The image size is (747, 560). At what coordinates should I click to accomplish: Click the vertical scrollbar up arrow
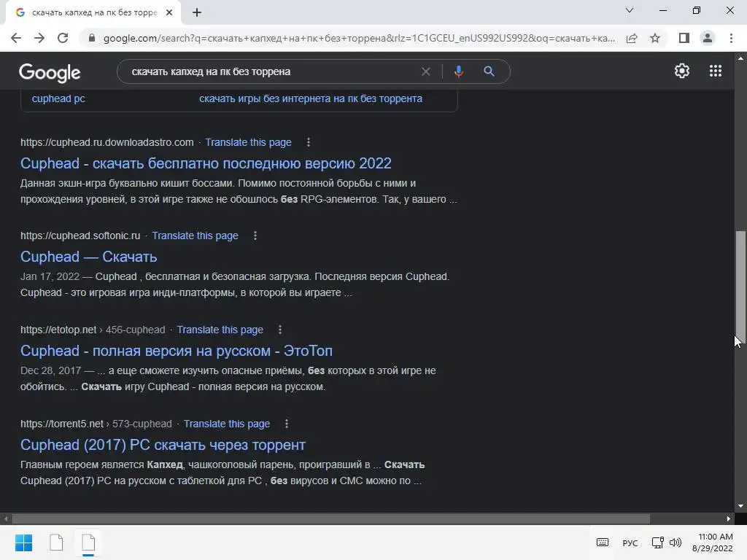point(740,58)
